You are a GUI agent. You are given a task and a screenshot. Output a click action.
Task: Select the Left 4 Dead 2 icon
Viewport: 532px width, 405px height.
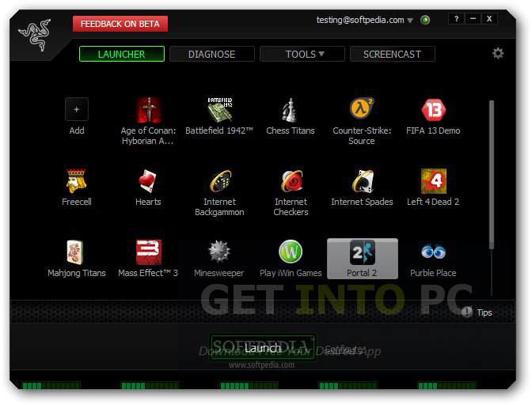tap(434, 181)
